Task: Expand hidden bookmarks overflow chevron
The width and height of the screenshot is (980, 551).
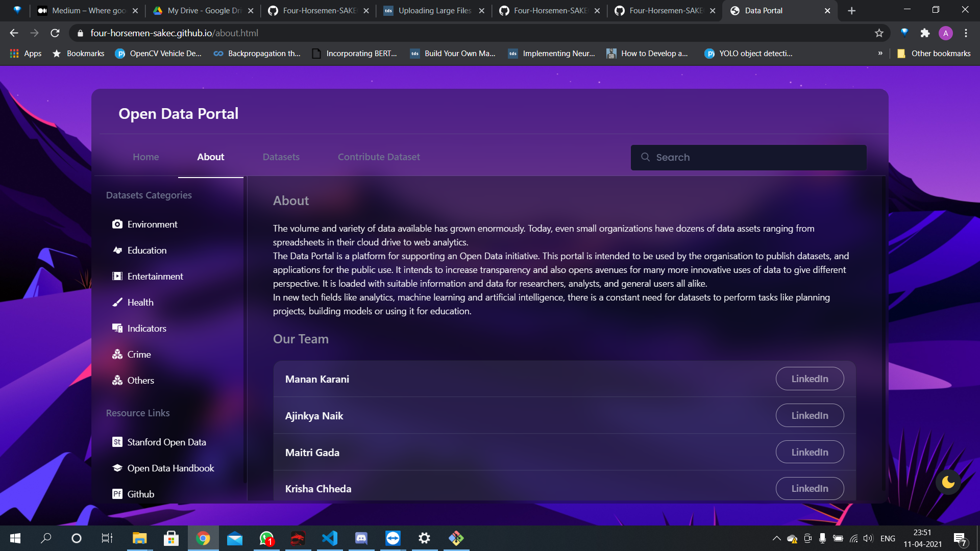Action: (x=880, y=54)
